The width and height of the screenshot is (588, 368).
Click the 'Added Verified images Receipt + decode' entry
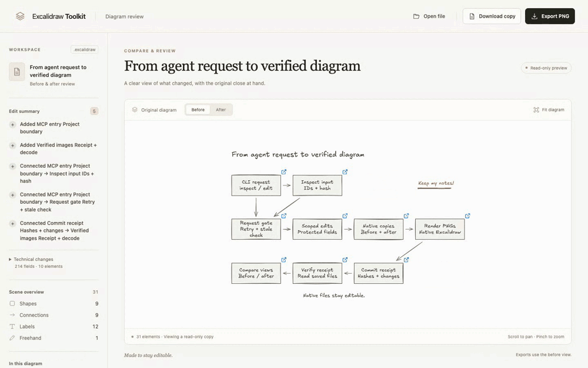(54, 149)
